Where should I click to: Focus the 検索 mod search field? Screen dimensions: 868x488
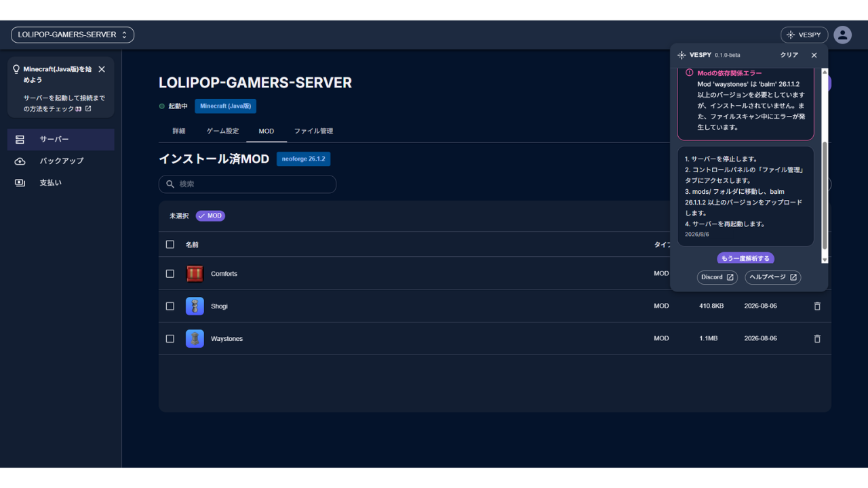tap(248, 184)
